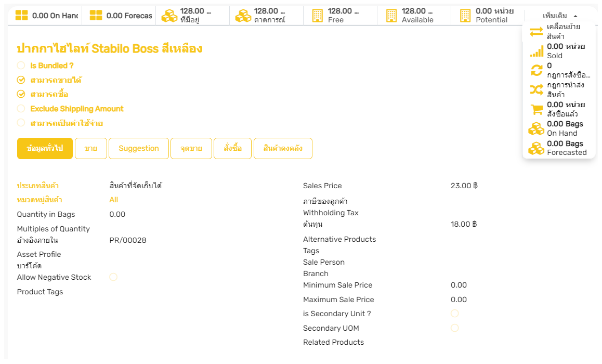The image size is (602, 364).
Task: Click the Maximum Sale Price value
Action: click(x=459, y=300)
